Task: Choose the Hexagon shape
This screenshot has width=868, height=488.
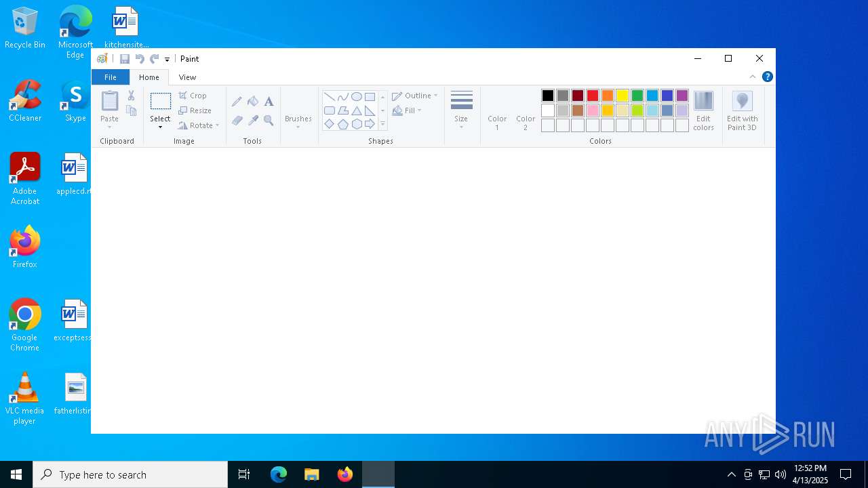Action: click(x=357, y=124)
